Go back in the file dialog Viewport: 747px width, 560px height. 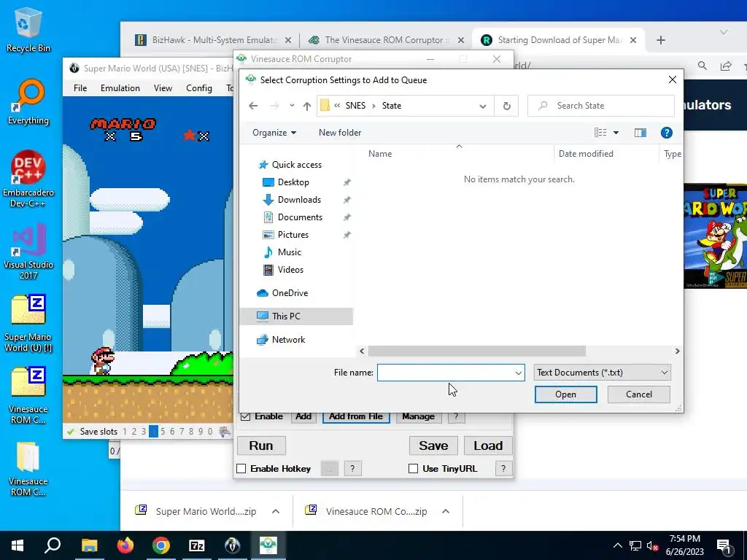click(x=253, y=106)
